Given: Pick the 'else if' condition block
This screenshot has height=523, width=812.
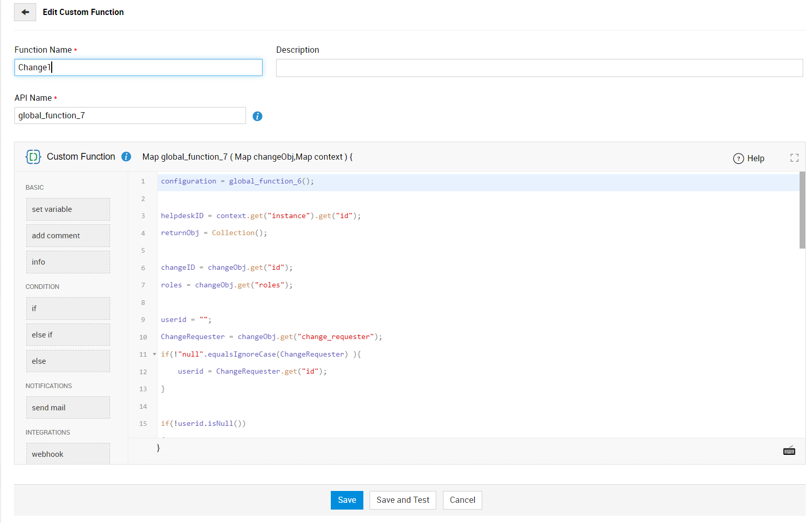Looking at the screenshot, I should [68, 335].
